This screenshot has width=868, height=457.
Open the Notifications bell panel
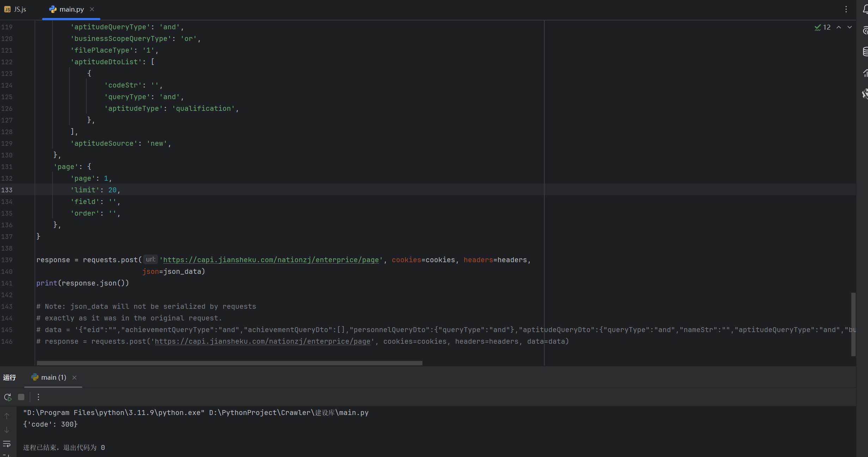865,10
